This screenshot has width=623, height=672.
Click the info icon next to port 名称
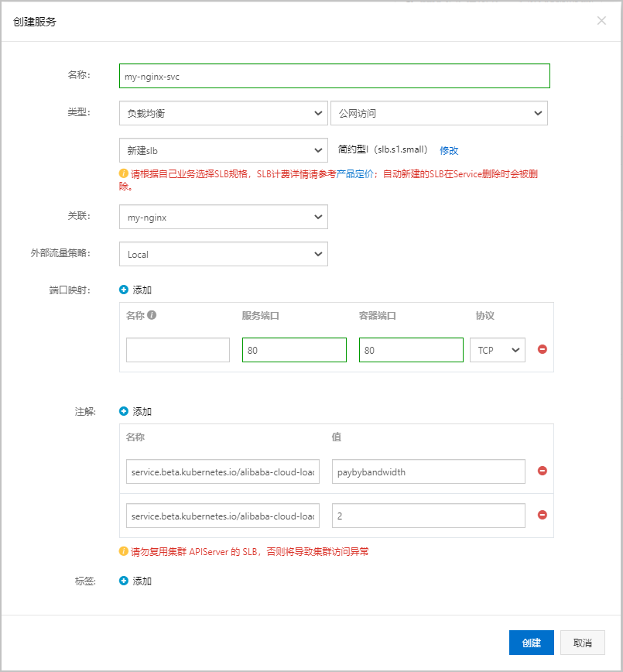click(x=152, y=315)
